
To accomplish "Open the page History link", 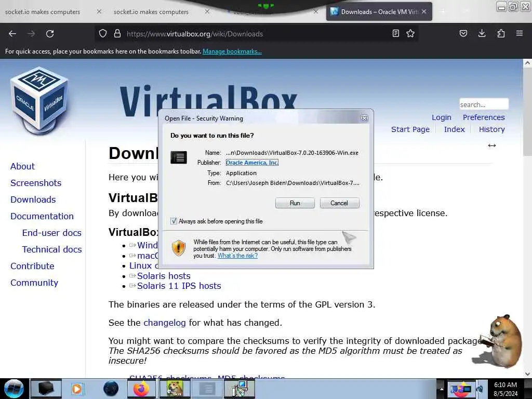I will (x=491, y=129).
